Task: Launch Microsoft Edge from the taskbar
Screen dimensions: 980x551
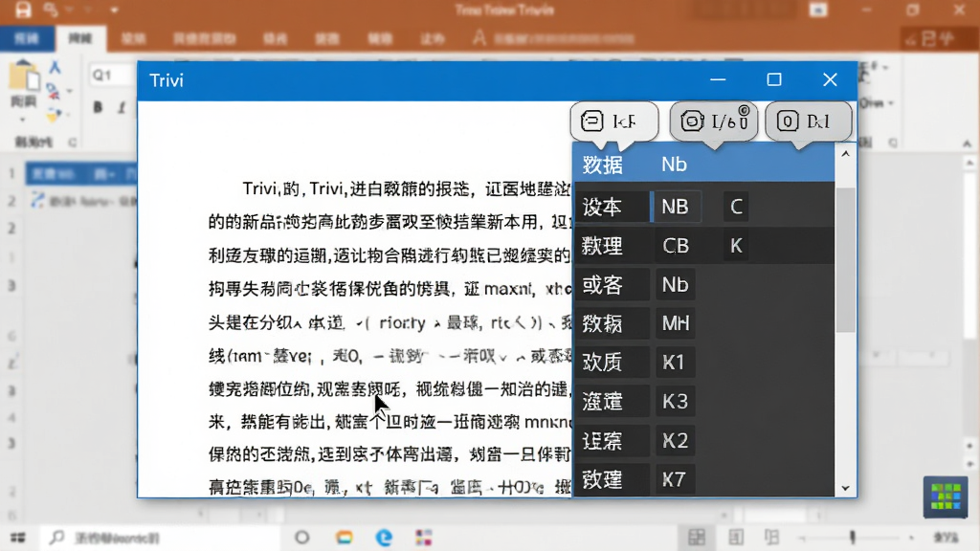Action: (x=385, y=538)
